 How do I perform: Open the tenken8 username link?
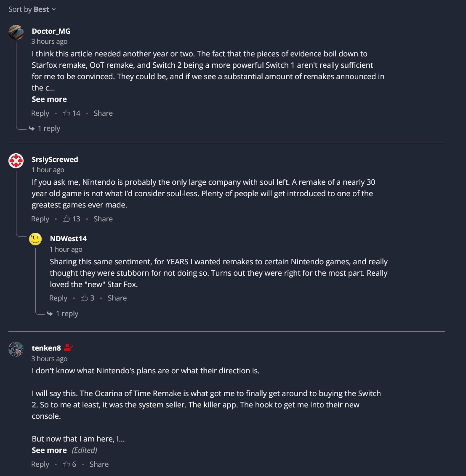pos(46,348)
